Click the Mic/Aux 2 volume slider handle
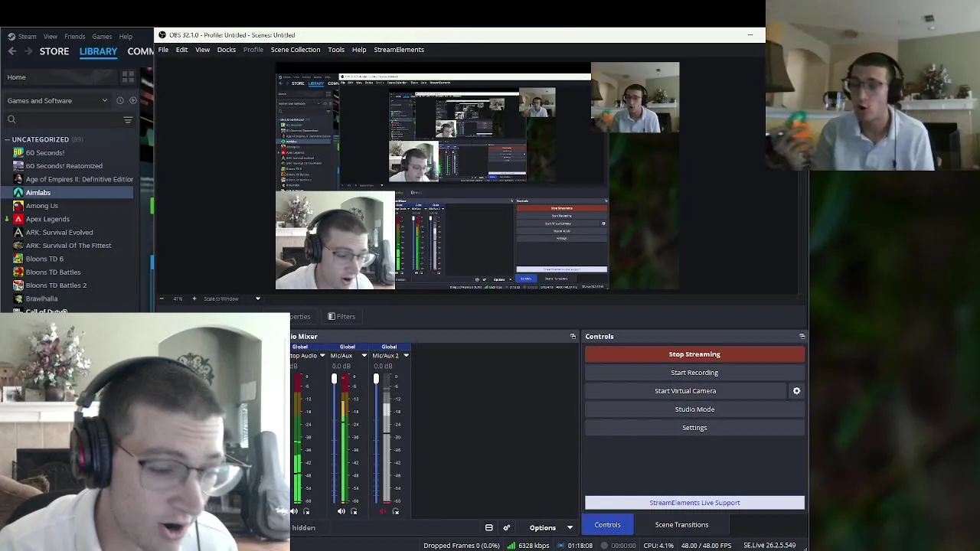The image size is (980, 551). click(376, 380)
